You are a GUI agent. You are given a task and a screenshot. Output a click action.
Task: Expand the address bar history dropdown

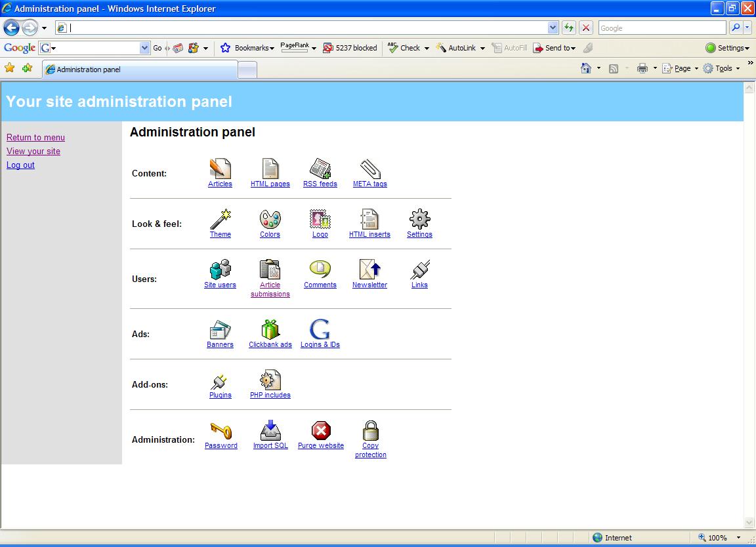pos(553,28)
